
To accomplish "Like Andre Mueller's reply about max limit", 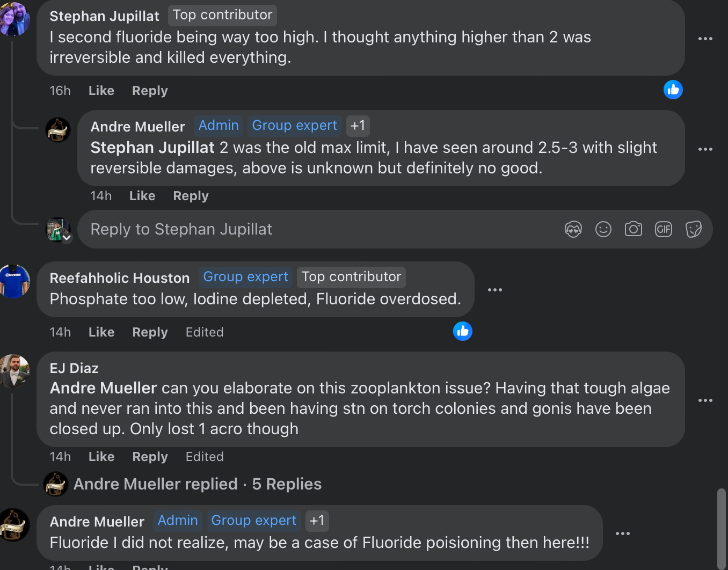I will coord(142,196).
